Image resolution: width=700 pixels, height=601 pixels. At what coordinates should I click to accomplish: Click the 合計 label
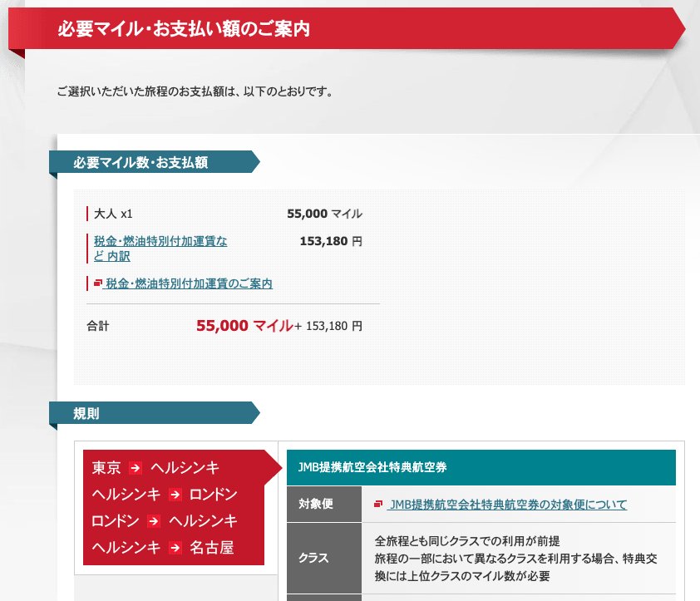98,326
